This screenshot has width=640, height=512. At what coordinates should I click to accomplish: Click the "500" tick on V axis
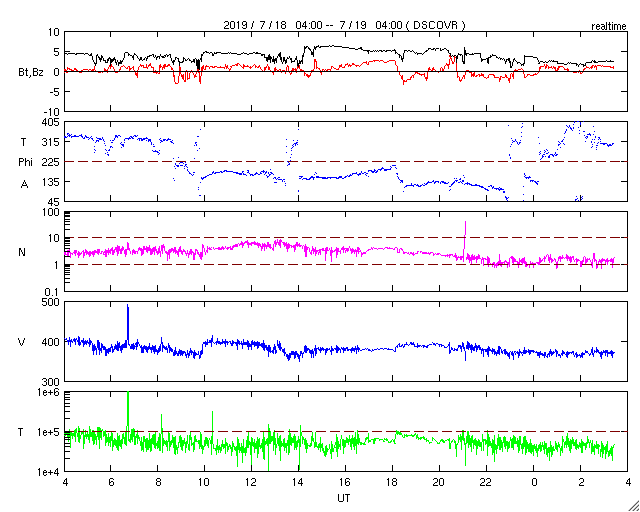52,302
